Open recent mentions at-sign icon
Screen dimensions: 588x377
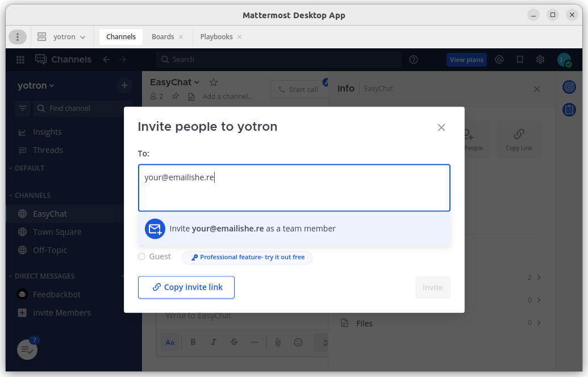(499, 59)
